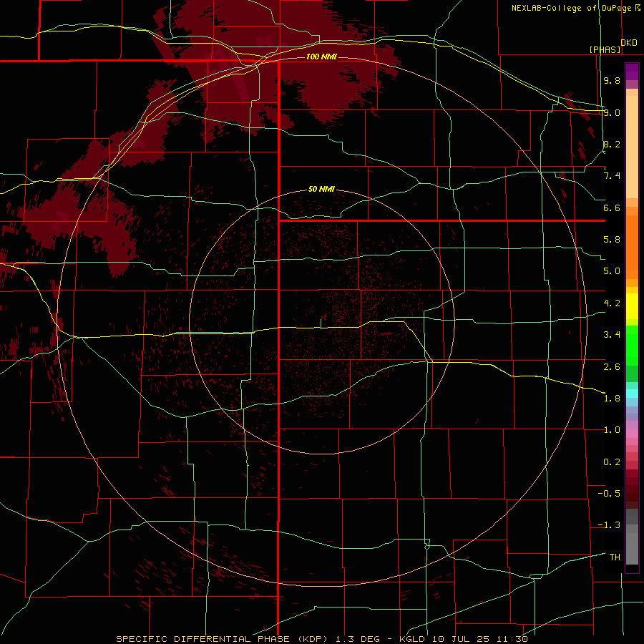
Task: Click the NEXLAB-College of DuPage label
Action: [x=571, y=8]
